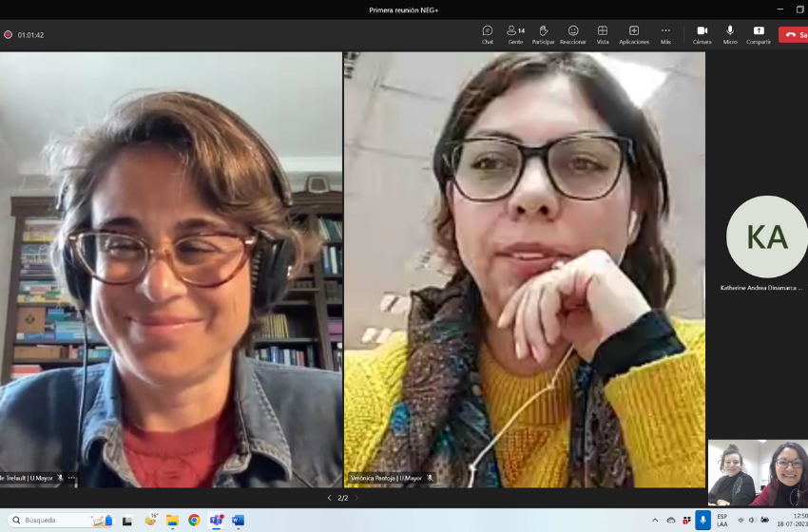Mute or unmute the Micro
Screen dimensions: 808x532
tap(730, 33)
